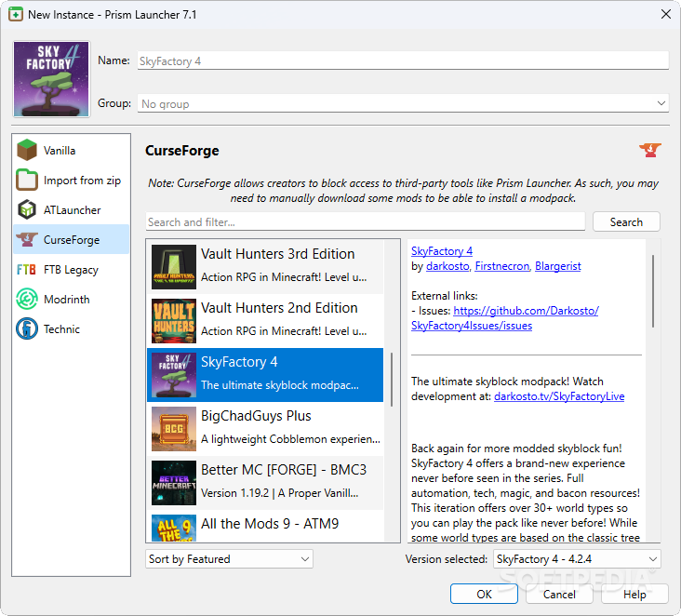
Task: Open author Firstnecron link
Action: (x=502, y=266)
